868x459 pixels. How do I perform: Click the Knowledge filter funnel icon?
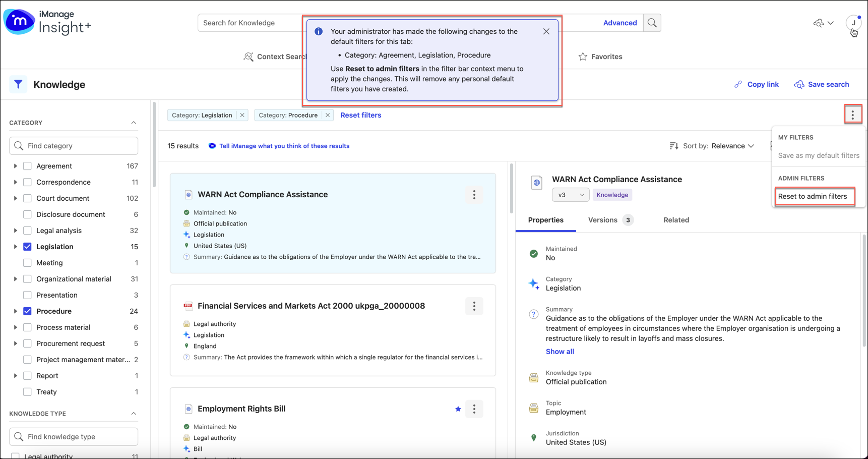[18, 85]
